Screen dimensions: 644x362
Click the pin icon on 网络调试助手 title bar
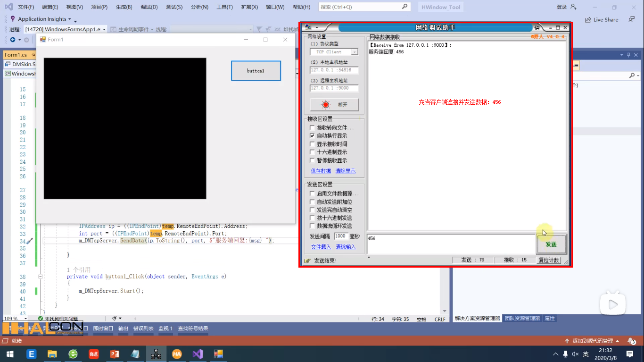[x=537, y=27]
